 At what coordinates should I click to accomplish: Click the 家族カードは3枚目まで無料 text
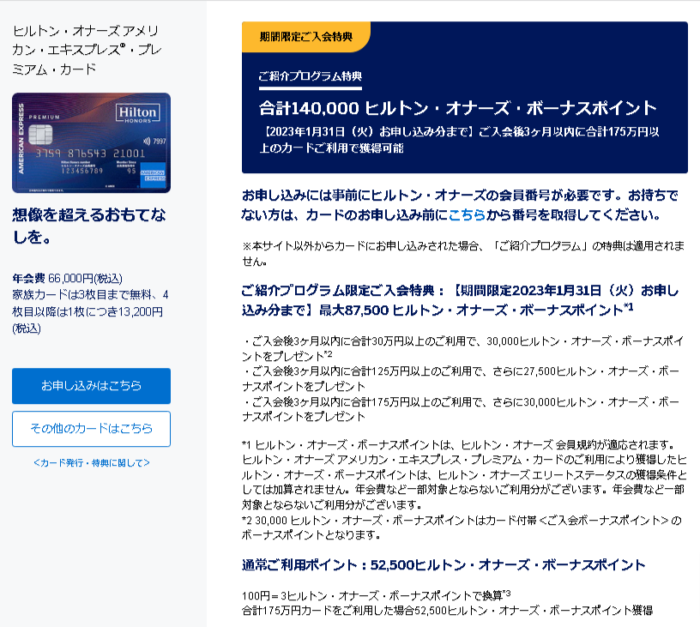click(x=90, y=311)
